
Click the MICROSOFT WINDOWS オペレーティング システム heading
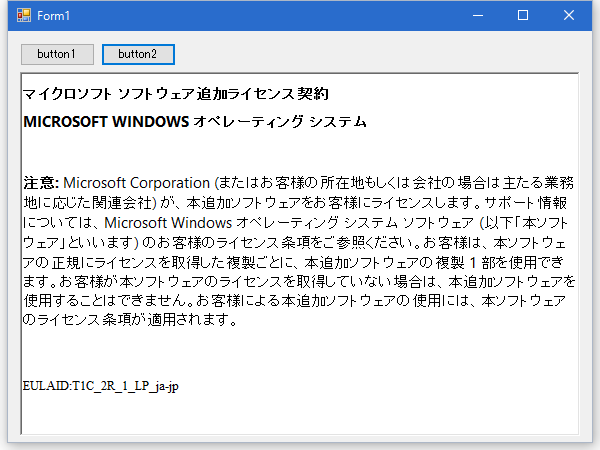[195, 122]
